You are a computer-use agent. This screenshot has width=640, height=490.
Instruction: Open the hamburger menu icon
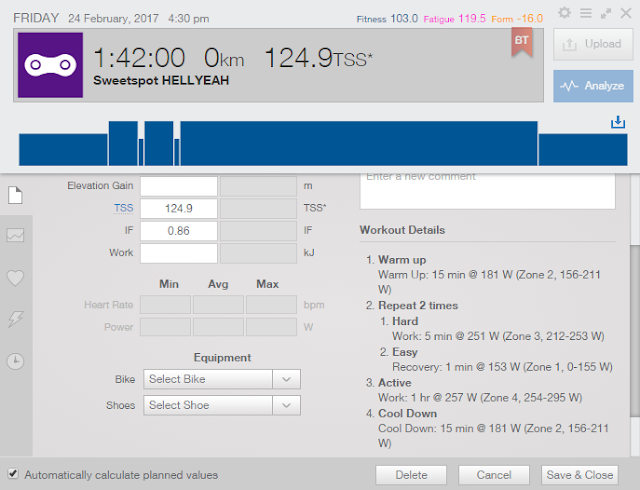click(586, 13)
